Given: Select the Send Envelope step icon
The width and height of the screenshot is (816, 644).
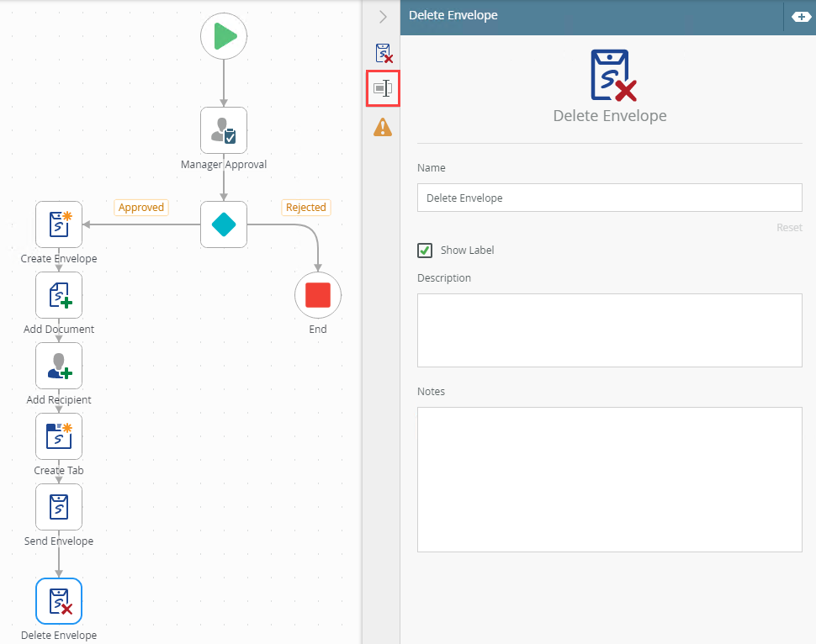Looking at the screenshot, I should click(59, 507).
